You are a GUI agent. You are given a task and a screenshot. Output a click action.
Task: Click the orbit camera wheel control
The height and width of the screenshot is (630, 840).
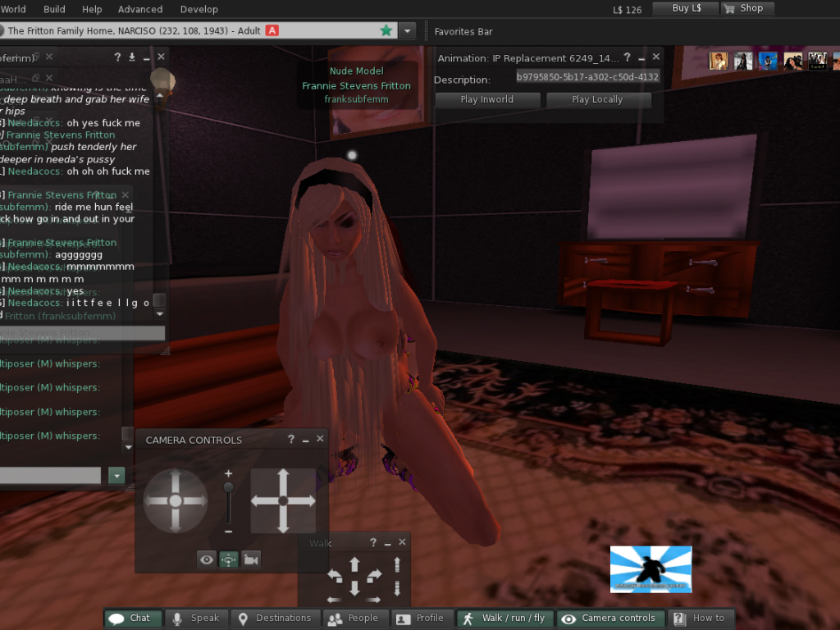176,500
